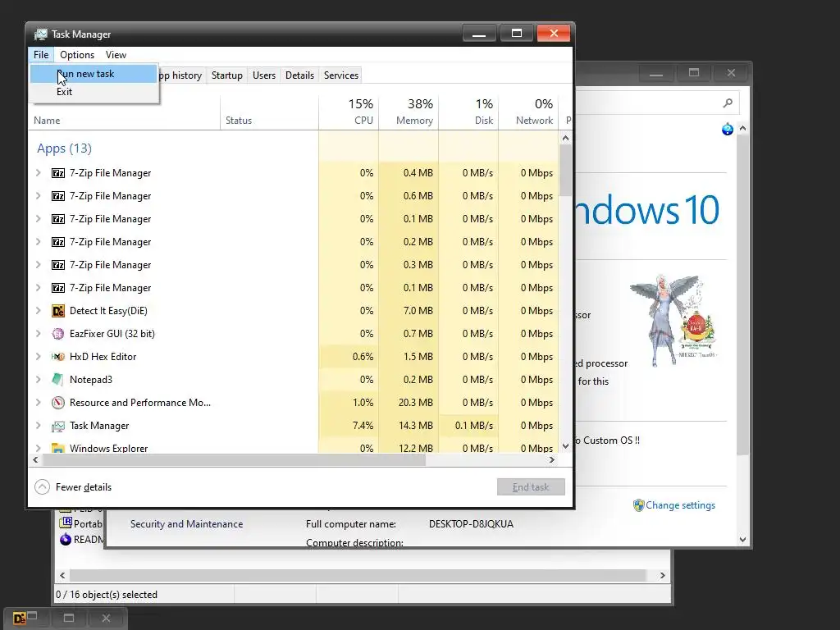Sort by the Disk column header
Viewport: 840px width, 630px height.
tap(468, 112)
